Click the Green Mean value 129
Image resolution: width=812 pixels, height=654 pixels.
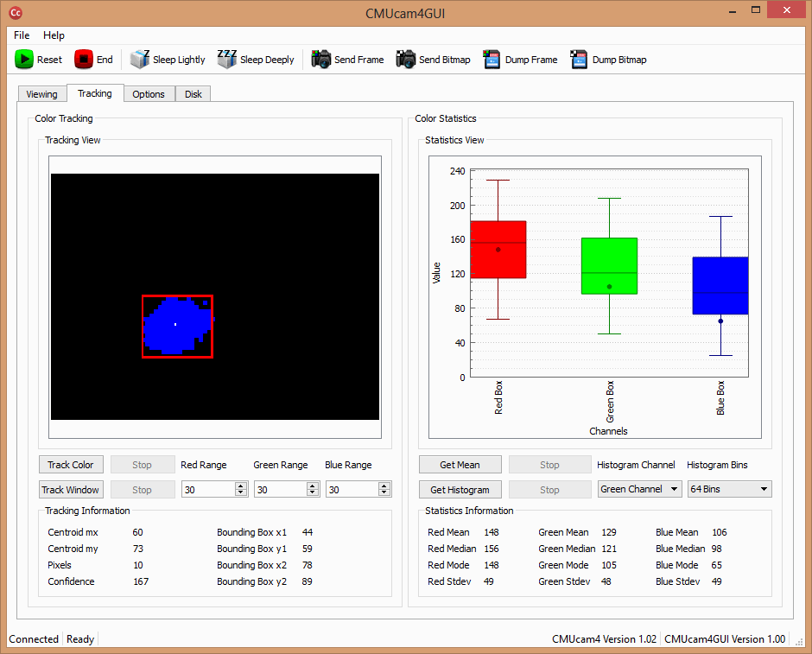click(609, 532)
